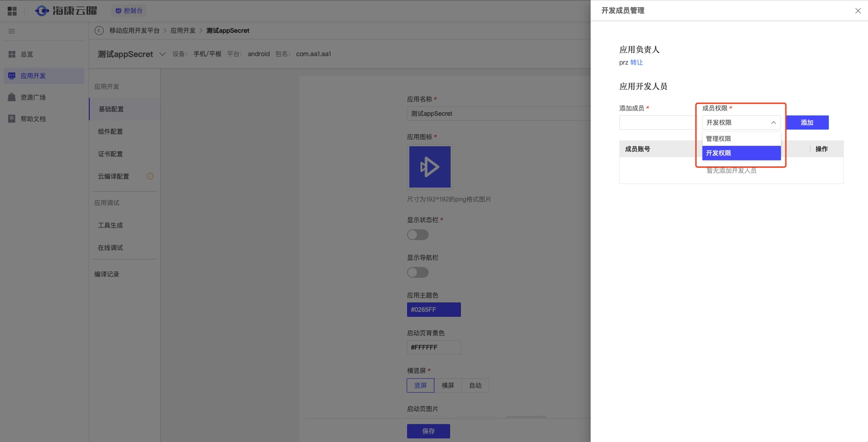The width and height of the screenshot is (868, 442).
Task: Select 自动 orientation option
Action: click(x=475, y=385)
